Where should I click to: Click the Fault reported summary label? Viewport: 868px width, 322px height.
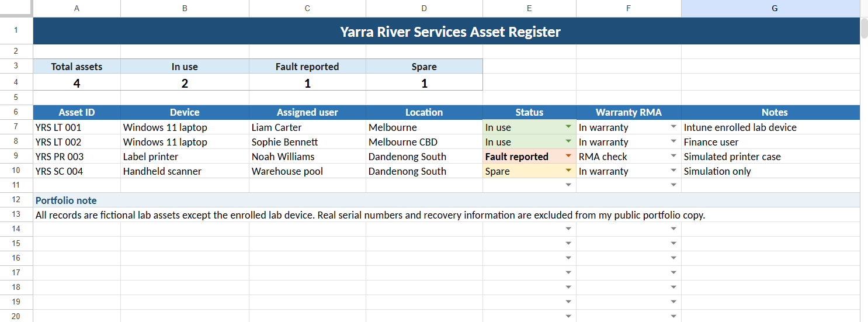pyautogui.click(x=308, y=67)
